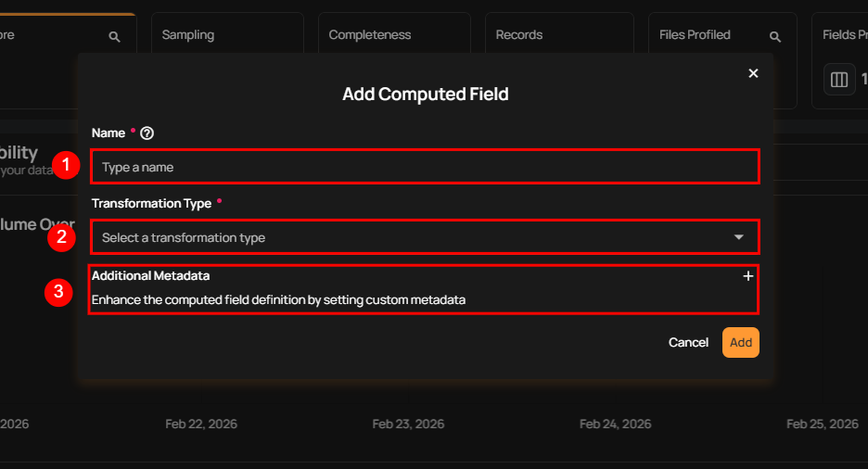Select the Sampling card
This screenshot has height=469, width=868.
pos(188,35)
